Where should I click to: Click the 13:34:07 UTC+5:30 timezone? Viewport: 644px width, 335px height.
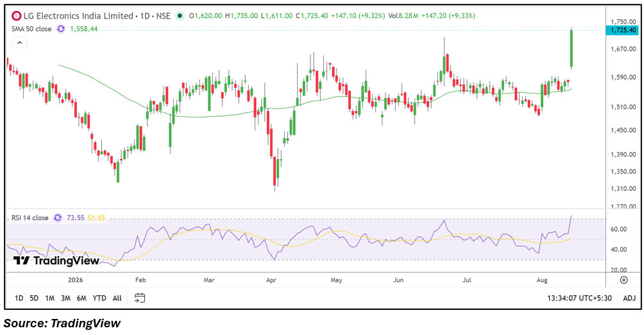(x=579, y=298)
